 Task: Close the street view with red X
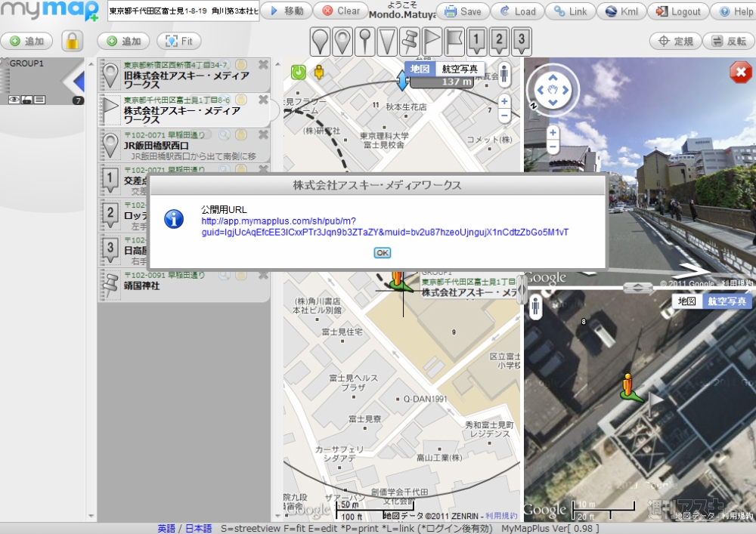740,73
